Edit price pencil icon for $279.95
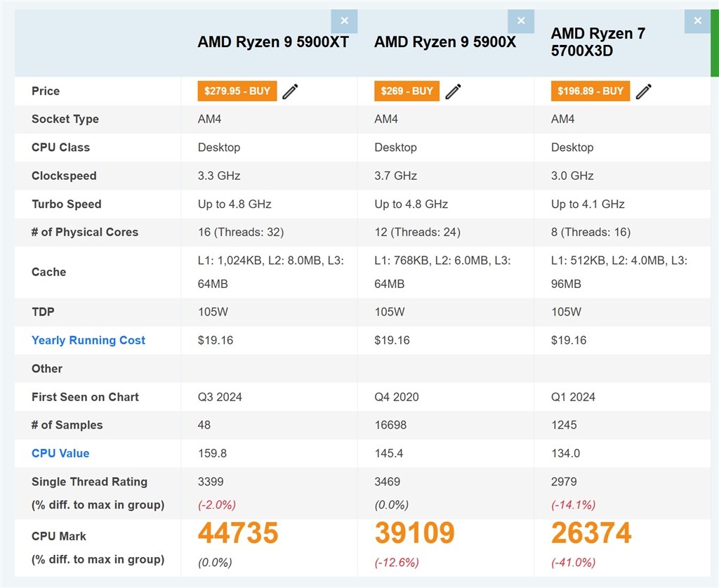Screen dimensions: 719x588 (290, 91)
